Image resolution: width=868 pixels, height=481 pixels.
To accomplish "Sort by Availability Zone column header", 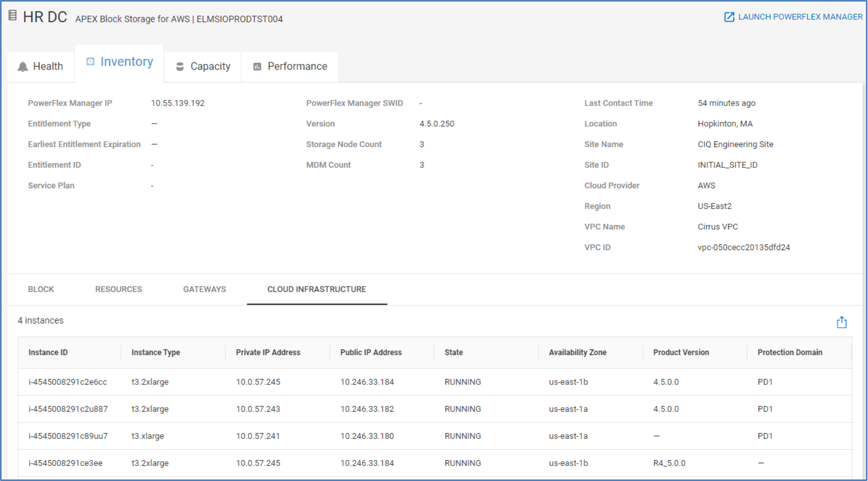I will (x=578, y=353).
